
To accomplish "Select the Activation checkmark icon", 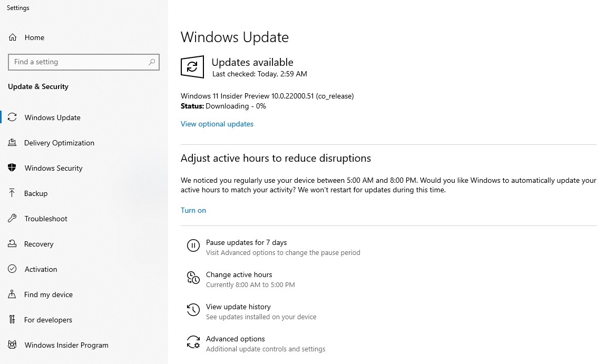I will coord(12,269).
